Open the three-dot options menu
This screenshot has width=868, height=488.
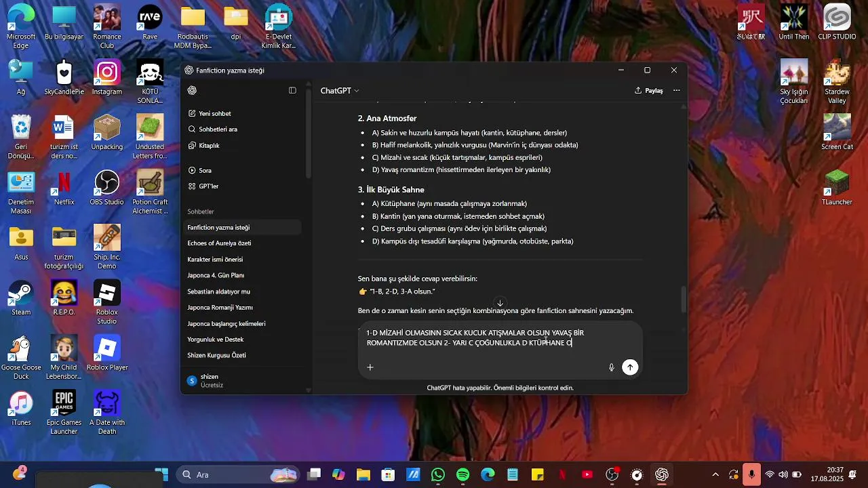[676, 90]
